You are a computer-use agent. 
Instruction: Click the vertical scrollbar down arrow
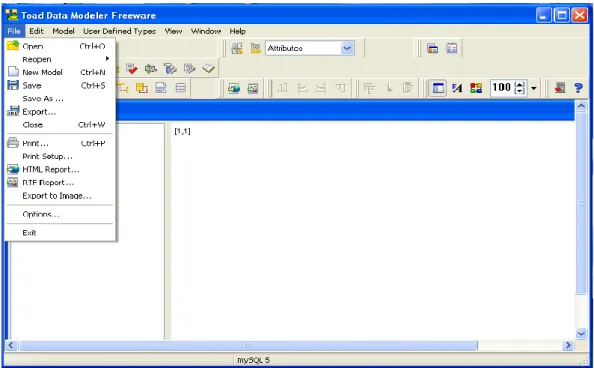pyautogui.click(x=581, y=334)
